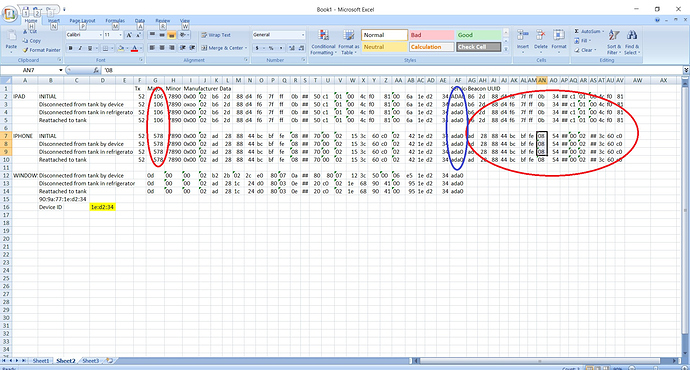Toggle Middle Align vertical alignment

point(162,35)
